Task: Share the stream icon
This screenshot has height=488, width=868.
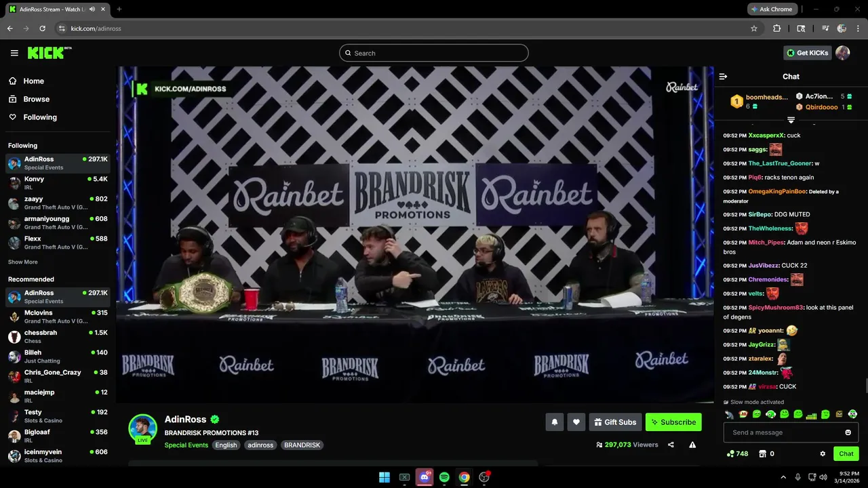Action: (671, 445)
